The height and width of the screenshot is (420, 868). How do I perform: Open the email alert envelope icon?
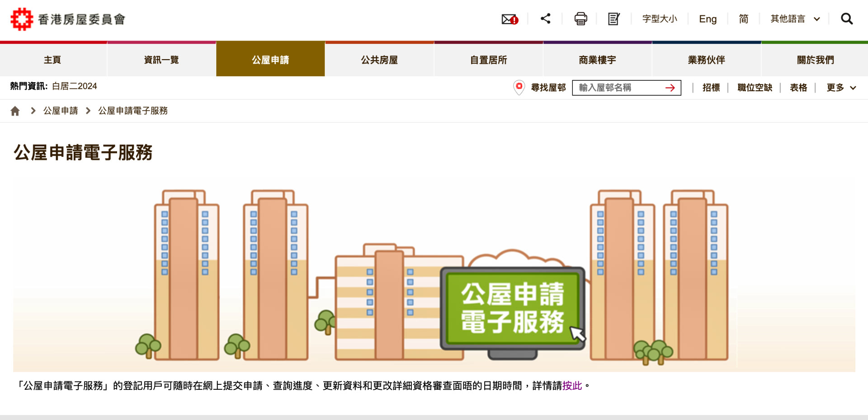click(510, 19)
